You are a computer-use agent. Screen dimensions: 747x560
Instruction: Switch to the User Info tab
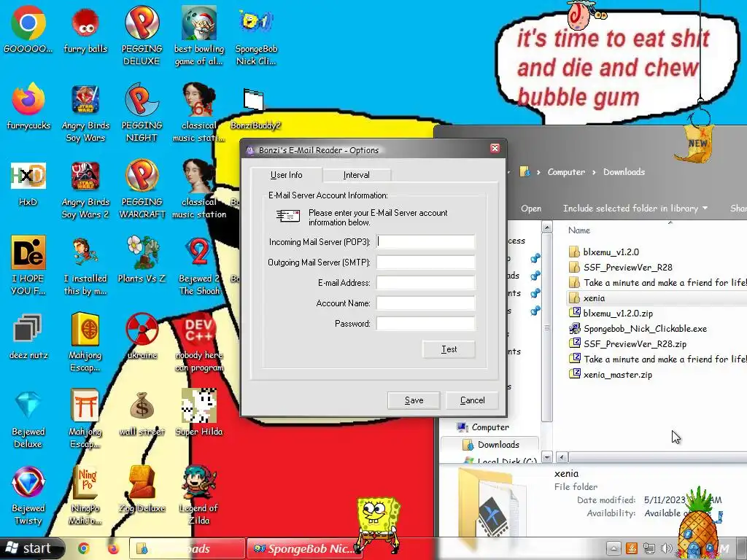pos(286,175)
